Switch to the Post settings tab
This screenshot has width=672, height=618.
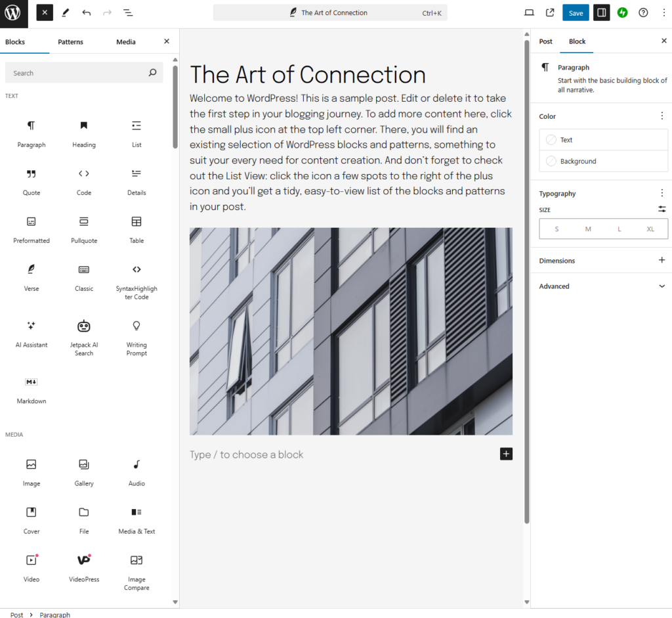(x=545, y=41)
